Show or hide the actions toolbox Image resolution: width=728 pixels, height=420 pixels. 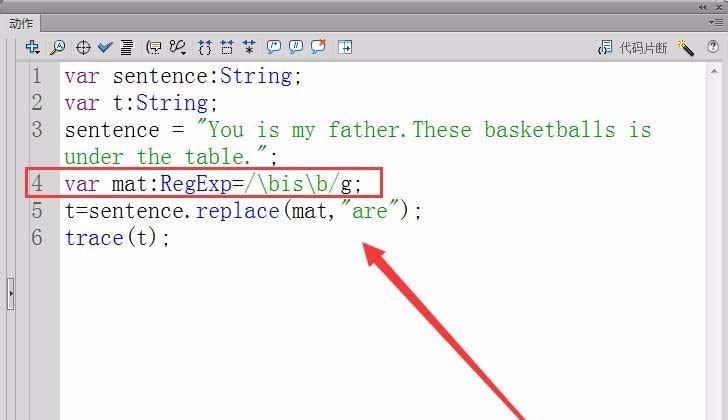[345, 47]
